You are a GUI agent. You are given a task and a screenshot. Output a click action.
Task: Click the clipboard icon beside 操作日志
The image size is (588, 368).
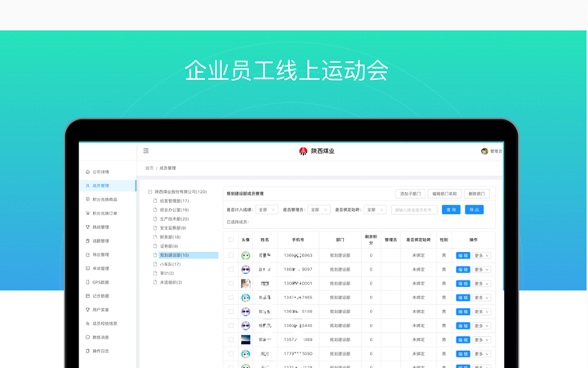tap(87, 351)
